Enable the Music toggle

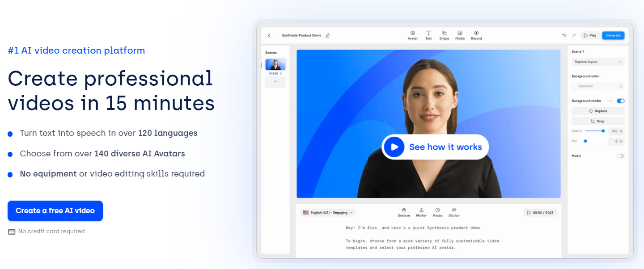click(621, 156)
